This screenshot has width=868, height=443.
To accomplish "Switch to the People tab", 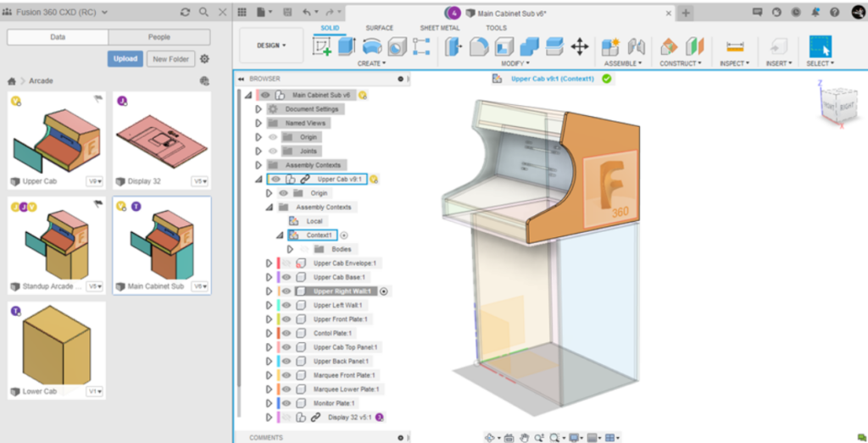I will click(x=159, y=37).
